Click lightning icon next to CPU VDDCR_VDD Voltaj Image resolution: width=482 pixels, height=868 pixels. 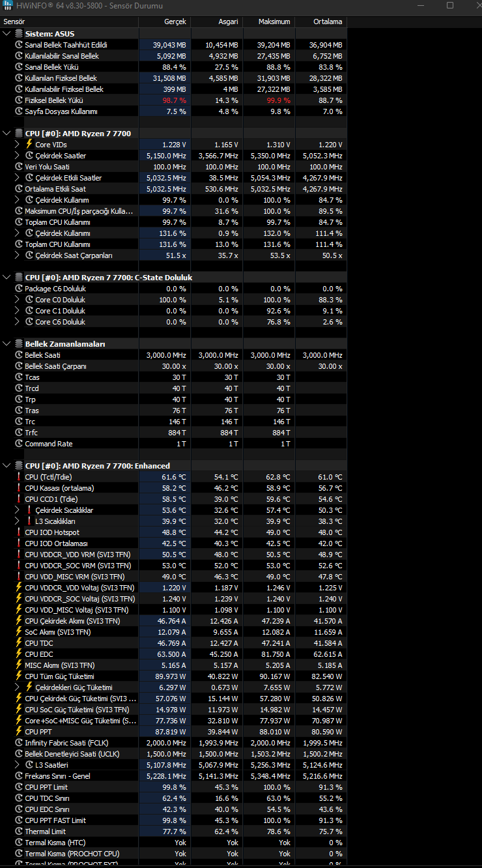coord(18,588)
